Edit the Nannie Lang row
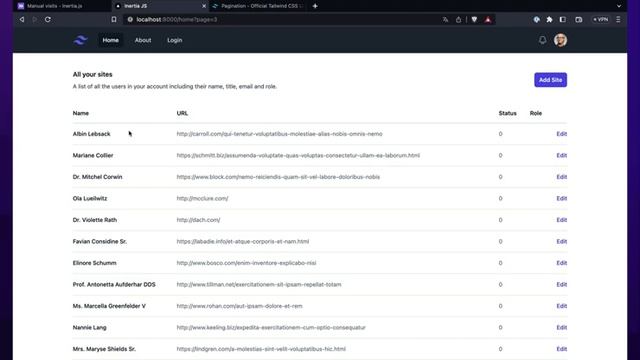This screenshot has width=640, height=360. 562,327
